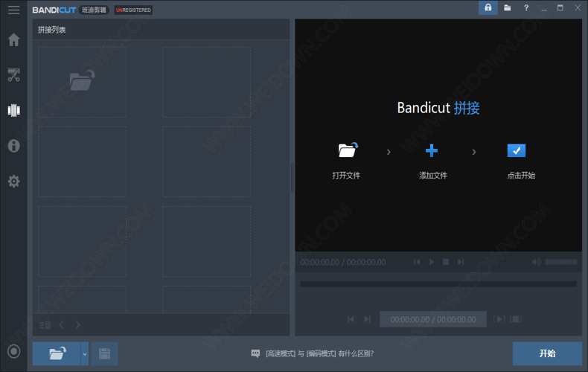Open the 高速模式 vs 编码模式 help link
This screenshot has height=372, width=588.
(x=319, y=353)
